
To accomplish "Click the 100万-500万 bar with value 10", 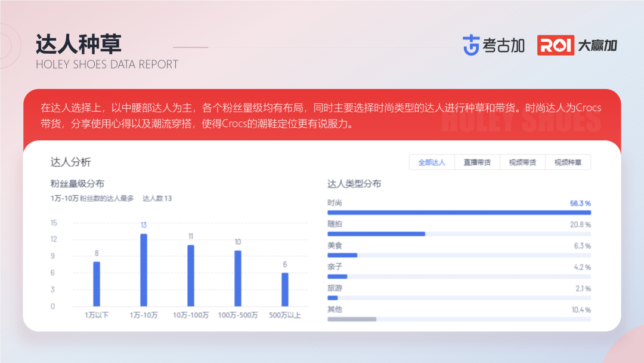I will coord(238,278).
